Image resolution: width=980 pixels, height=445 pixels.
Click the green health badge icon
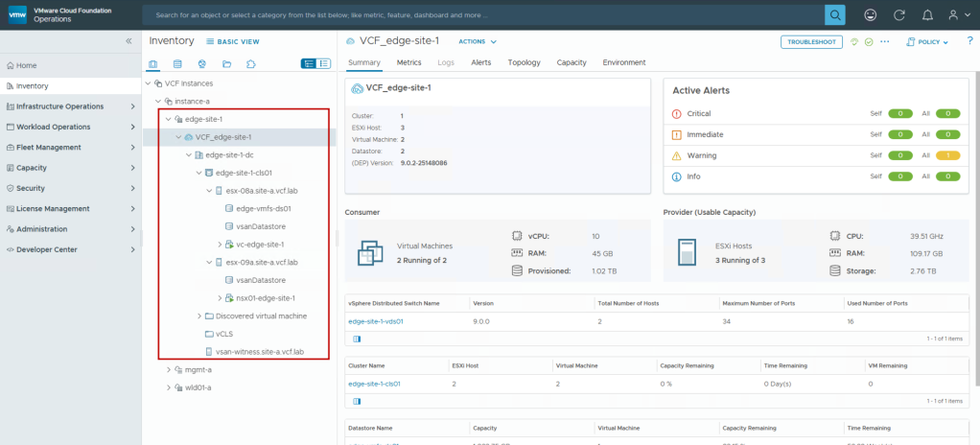(x=855, y=42)
